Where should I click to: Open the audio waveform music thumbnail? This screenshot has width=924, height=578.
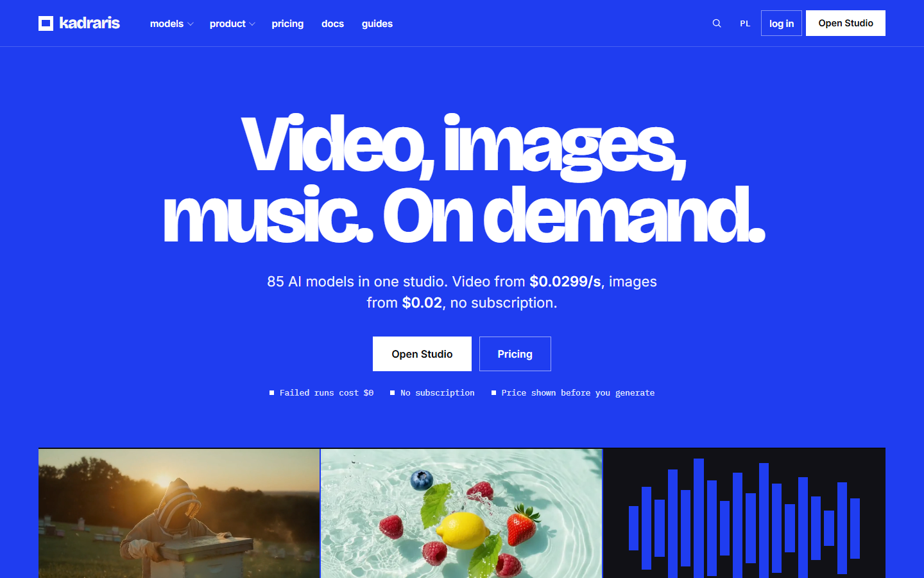click(744, 513)
